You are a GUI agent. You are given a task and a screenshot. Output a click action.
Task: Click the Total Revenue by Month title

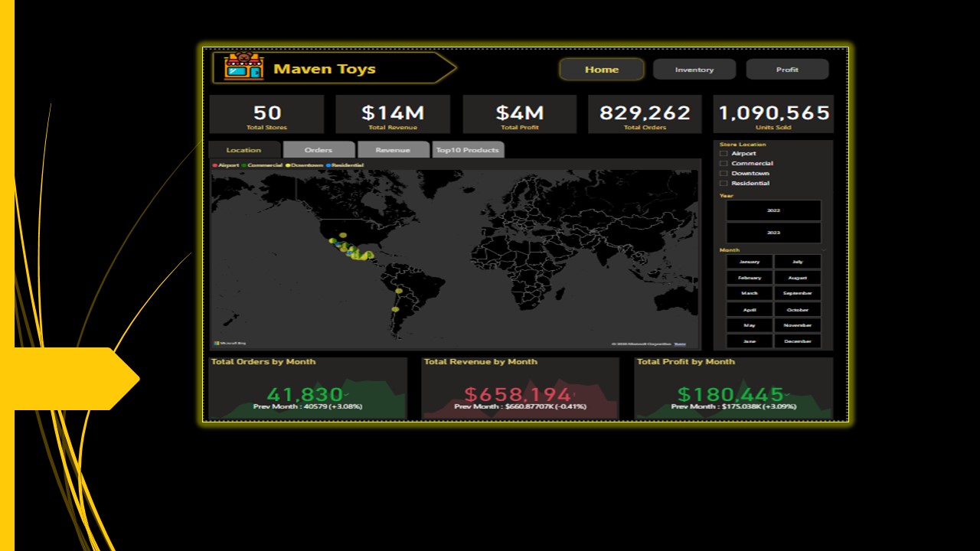click(481, 362)
